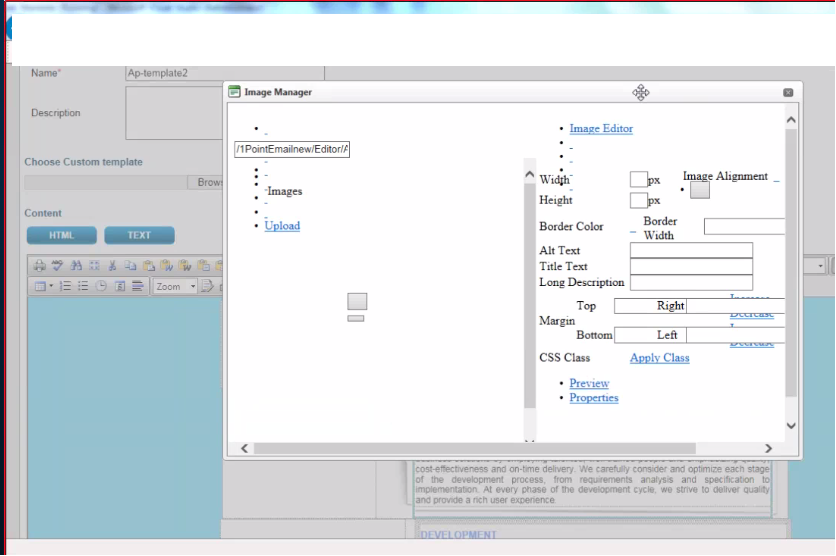Click the image Width px field
Viewport: 836px width, 556px height.
638,179
